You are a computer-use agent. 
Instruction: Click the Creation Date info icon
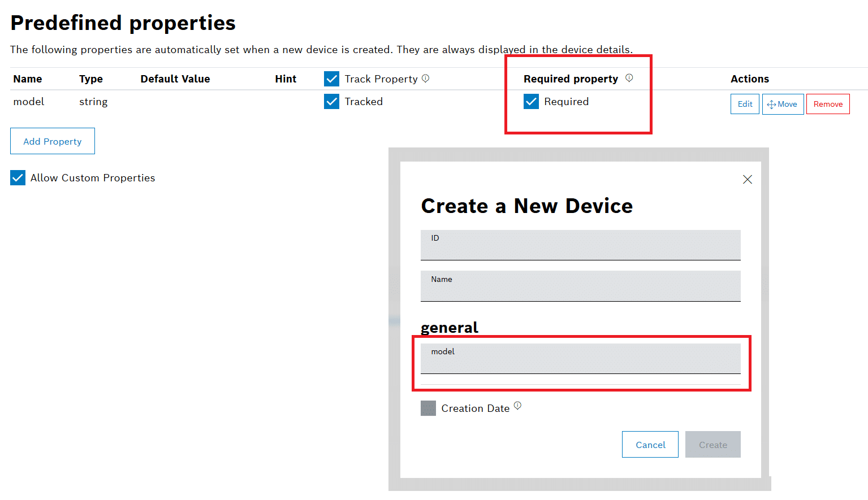pos(517,406)
